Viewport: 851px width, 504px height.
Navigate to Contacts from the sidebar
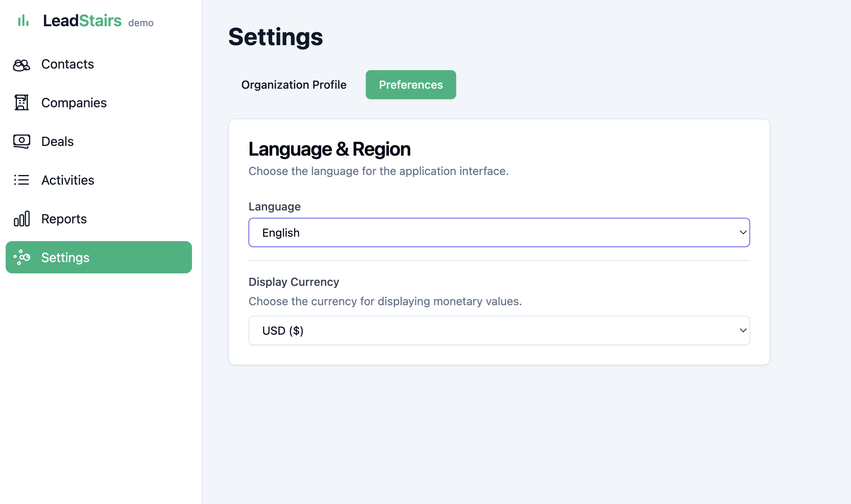(67, 64)
